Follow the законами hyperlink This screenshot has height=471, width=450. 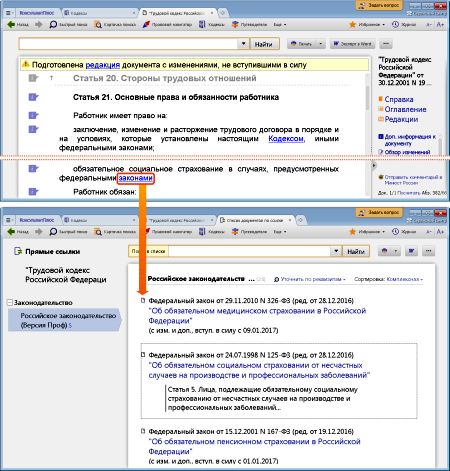point(136,178)
